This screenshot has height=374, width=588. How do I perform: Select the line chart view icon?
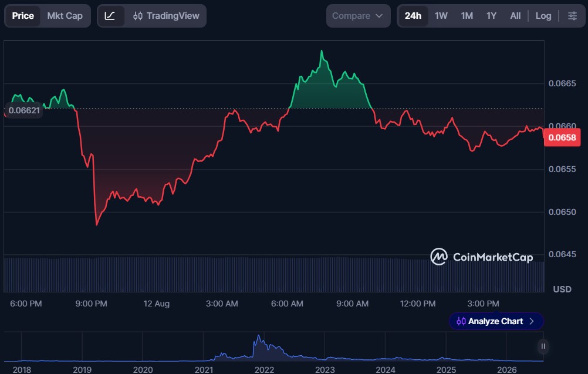pyautogui.click(x=110, y=16)
